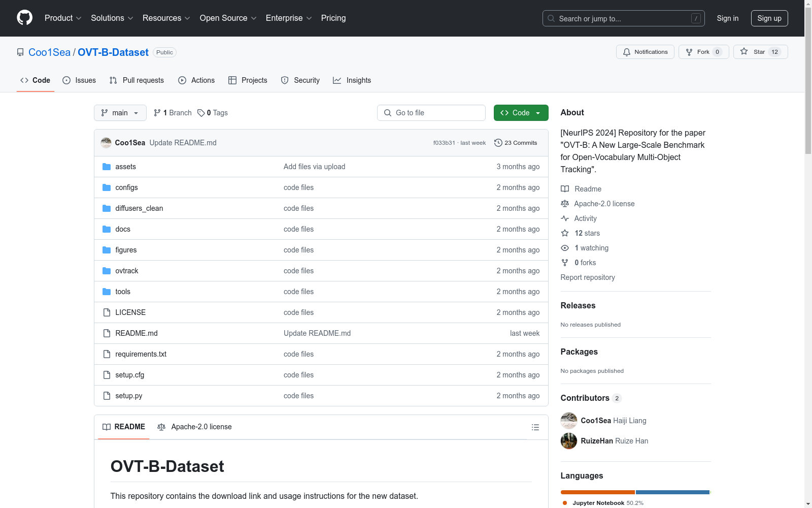Click the requirements.txt file icon
The height and width of the screenshot is (508, 812).
(107, 354)
